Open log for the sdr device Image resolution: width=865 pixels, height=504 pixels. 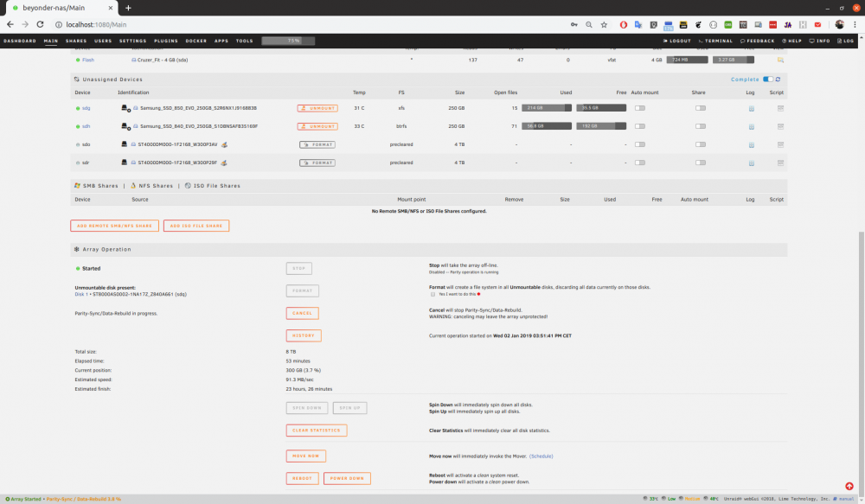(752, 163)
